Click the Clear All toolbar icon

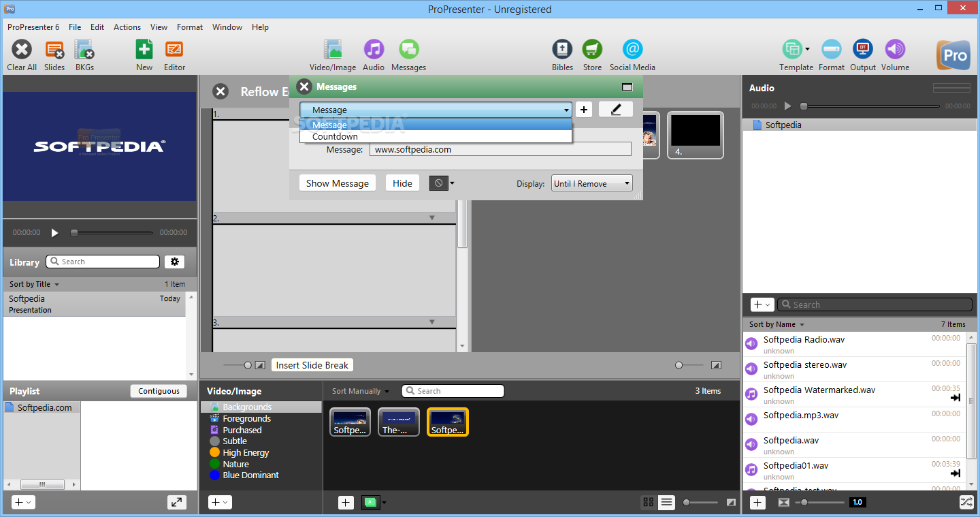22,54
